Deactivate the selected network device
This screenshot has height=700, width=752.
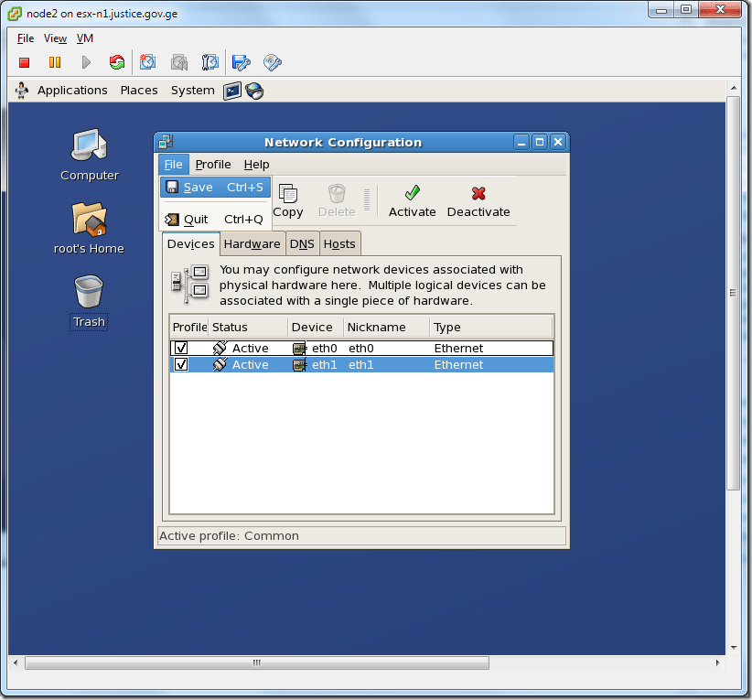pyautogui.click(x=478, y=200)
